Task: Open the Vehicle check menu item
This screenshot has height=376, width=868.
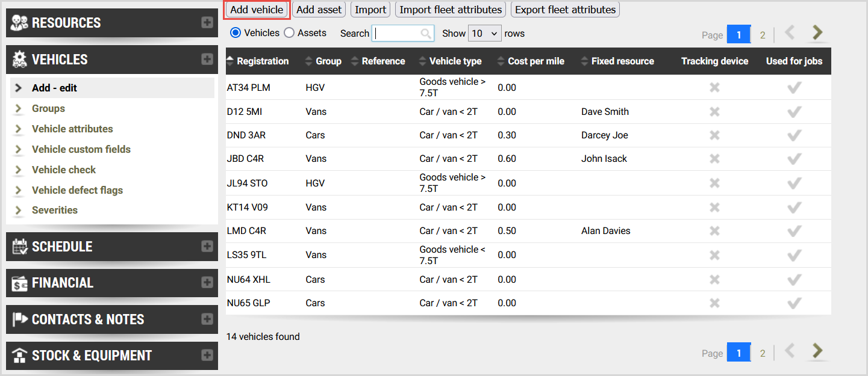Action: tap(64, 170)
